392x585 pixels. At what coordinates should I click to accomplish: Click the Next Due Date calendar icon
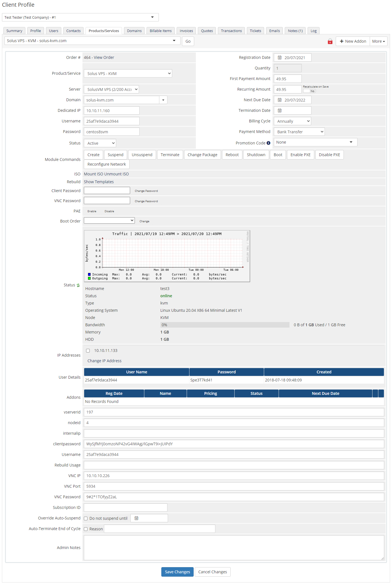(x=279, y=100)
